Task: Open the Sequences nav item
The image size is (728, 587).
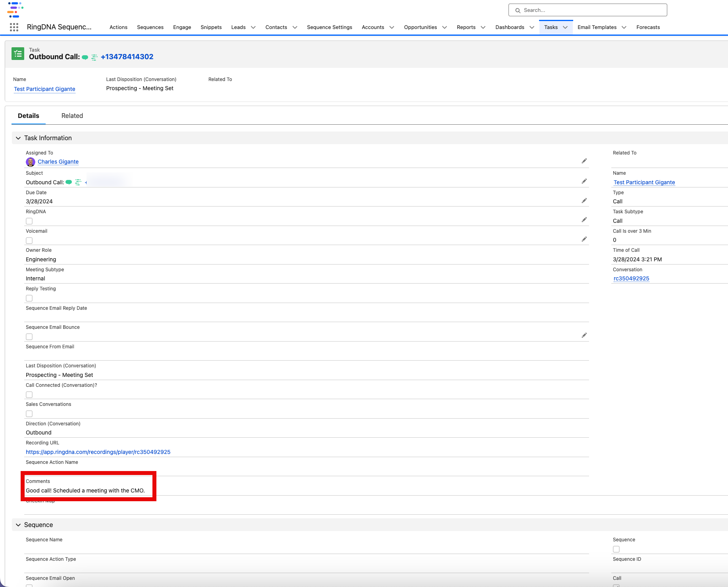Action: point(150,27)
